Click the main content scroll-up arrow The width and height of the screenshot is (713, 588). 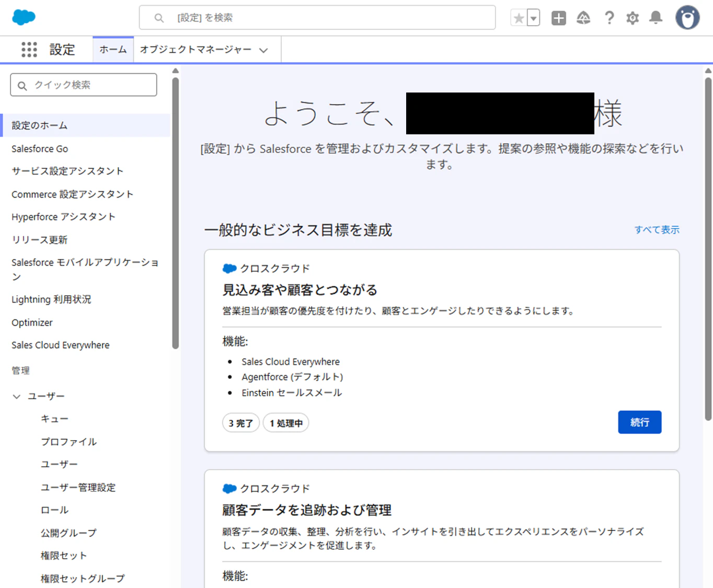708,71
